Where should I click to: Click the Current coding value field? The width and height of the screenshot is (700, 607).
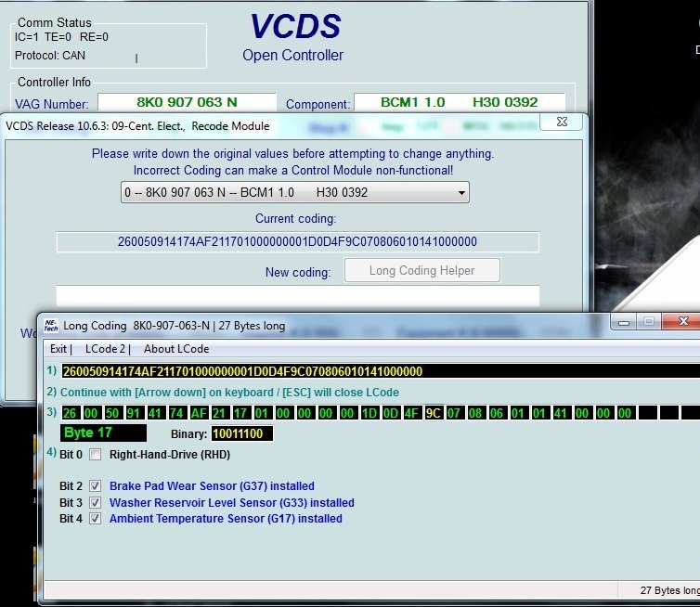(298, 241)
